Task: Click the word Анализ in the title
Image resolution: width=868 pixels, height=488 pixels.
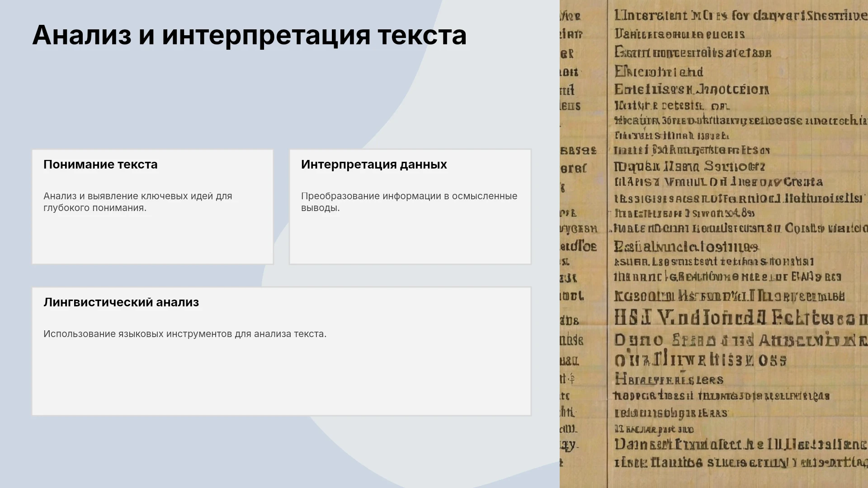Action: 82,35
